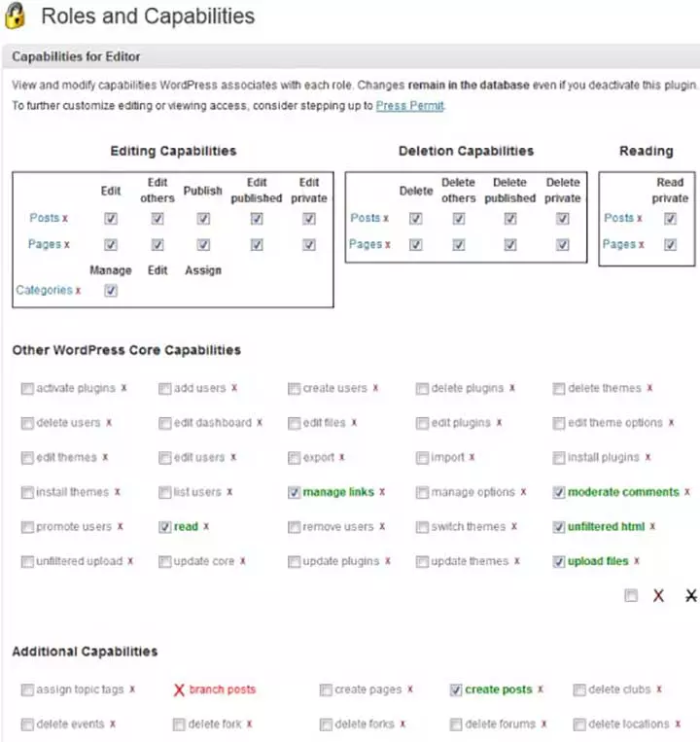Toggle the Manage Categories checkbox

tap(111, 291)
